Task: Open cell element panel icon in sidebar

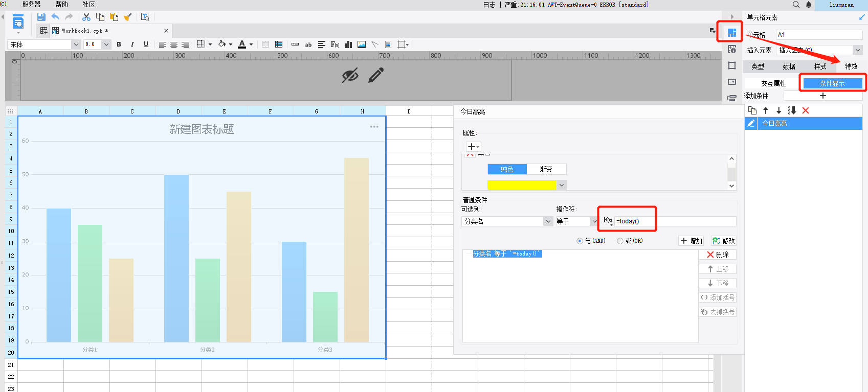Action: click(732, 33)
